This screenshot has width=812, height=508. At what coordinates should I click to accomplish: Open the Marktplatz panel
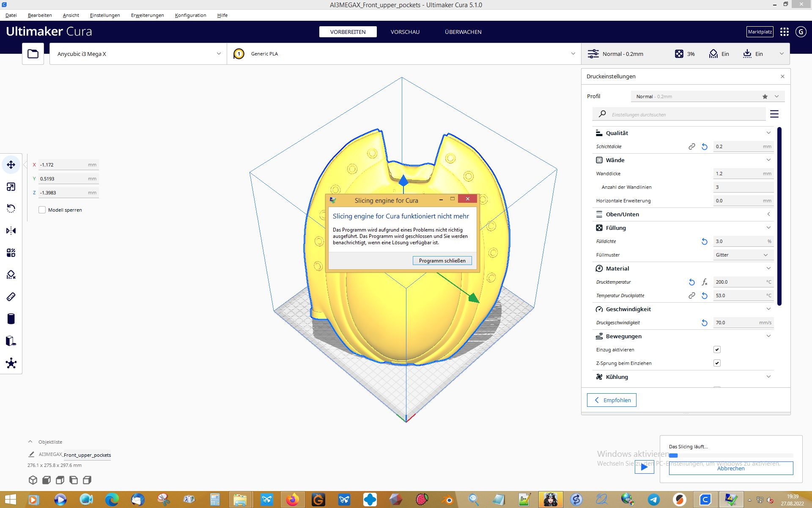click(760, 31)
